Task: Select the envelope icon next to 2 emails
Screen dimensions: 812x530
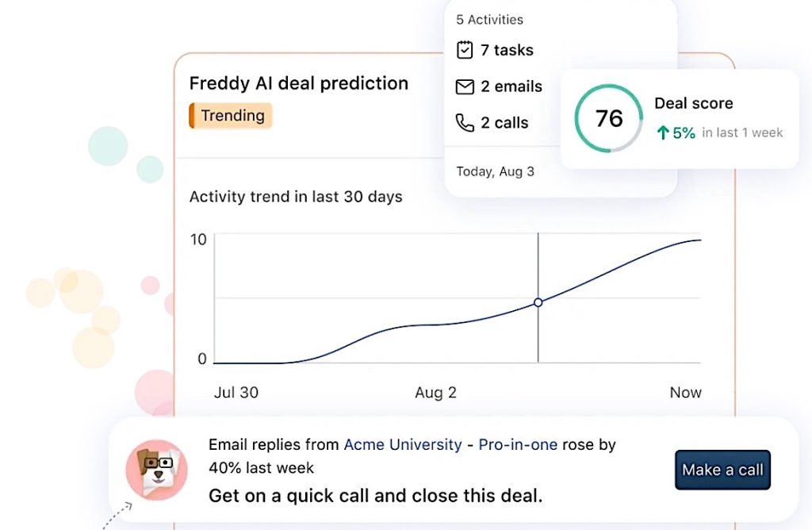Action: (466, 86)
